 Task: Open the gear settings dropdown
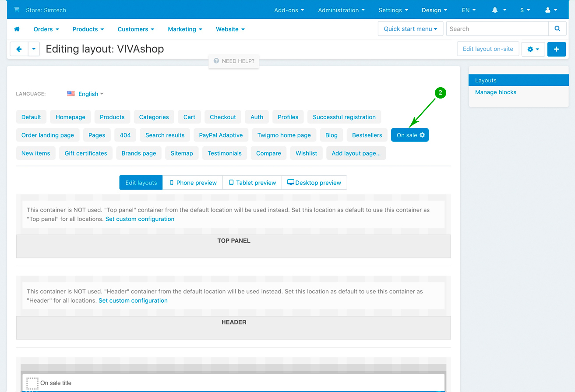[x=533, y=49]
